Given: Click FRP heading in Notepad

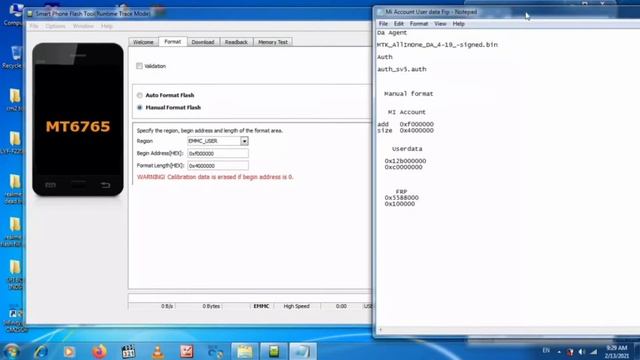Looking at the screenshot, I should point(401,192).
